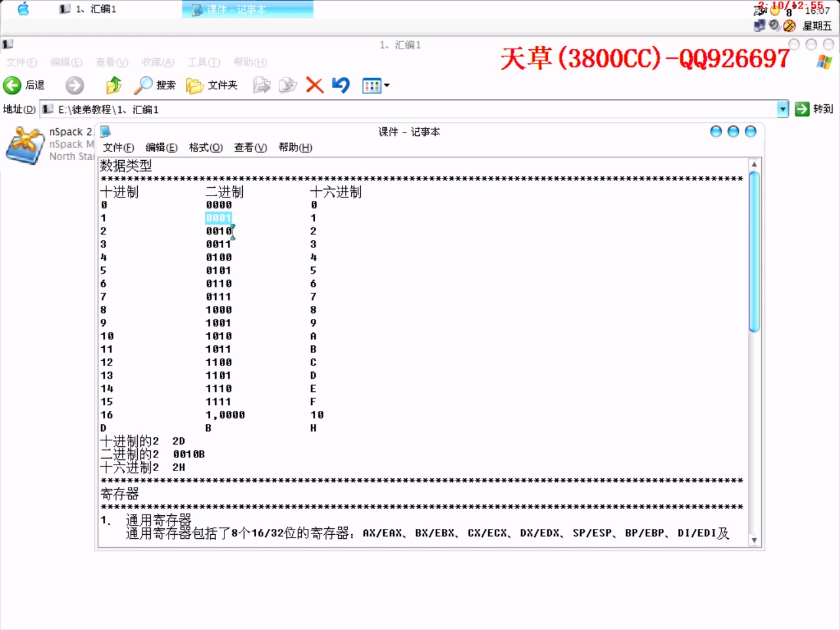Viewport: 840px width, 630px height.
Task: Click the '二进制的2 0010B' line
Action: [x=152, y=454]
